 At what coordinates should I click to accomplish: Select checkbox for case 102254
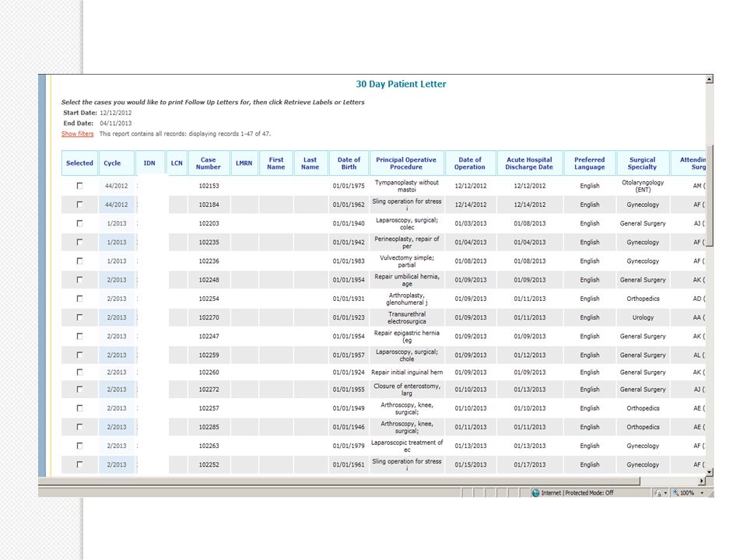click(79, 298)
